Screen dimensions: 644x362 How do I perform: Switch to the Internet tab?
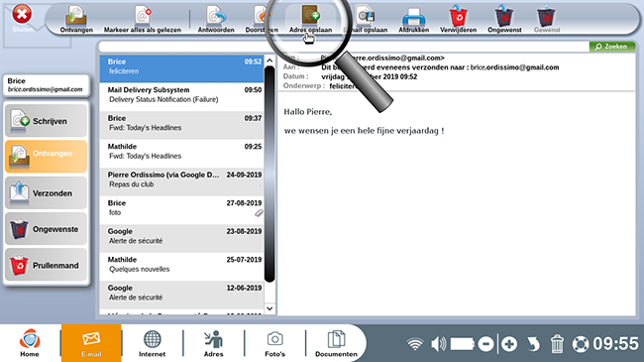pos(152,343)
